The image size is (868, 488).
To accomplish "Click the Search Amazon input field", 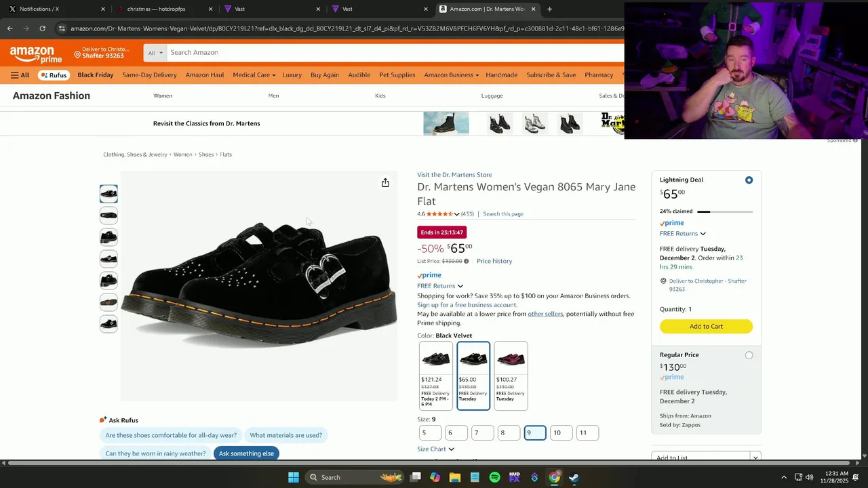I will coord(395,53).
